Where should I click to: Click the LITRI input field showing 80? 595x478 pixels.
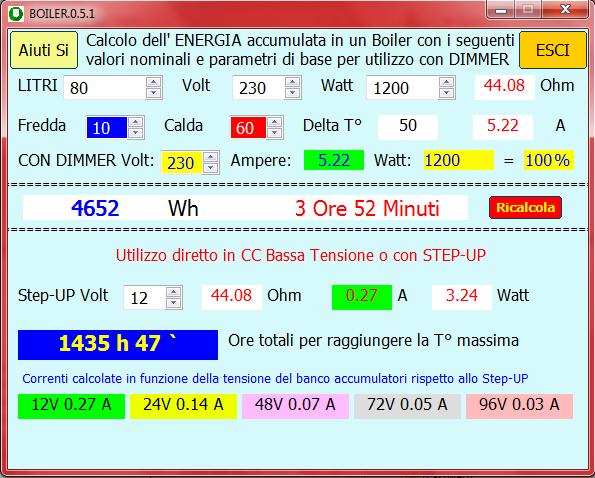coord(105,88)
